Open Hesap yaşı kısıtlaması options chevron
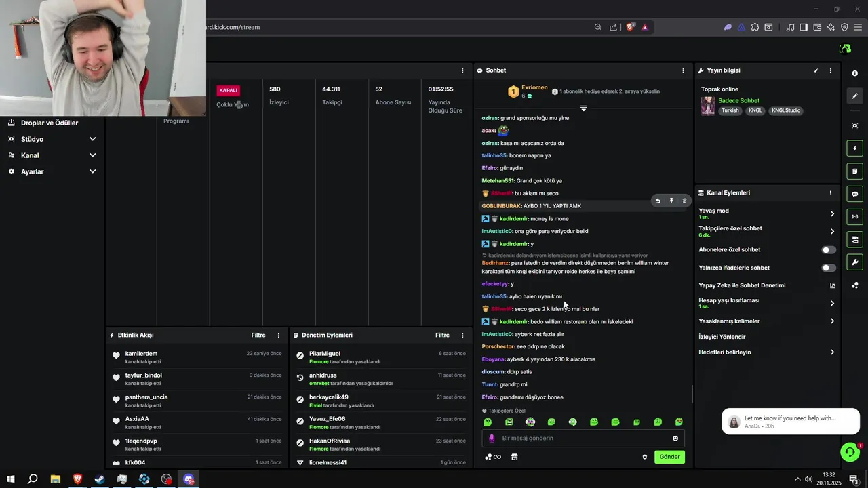 coord(832,304)
